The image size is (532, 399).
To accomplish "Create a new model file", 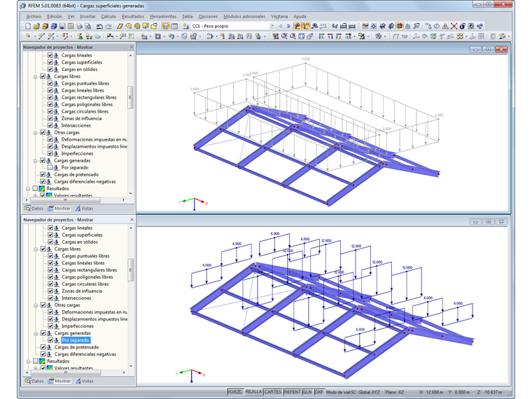I will [x=28, y=26].
